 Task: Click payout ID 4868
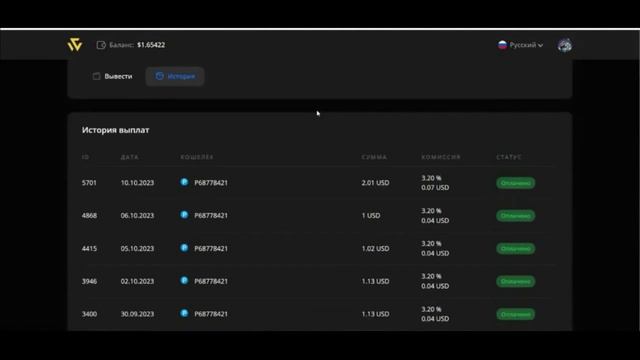89,216
